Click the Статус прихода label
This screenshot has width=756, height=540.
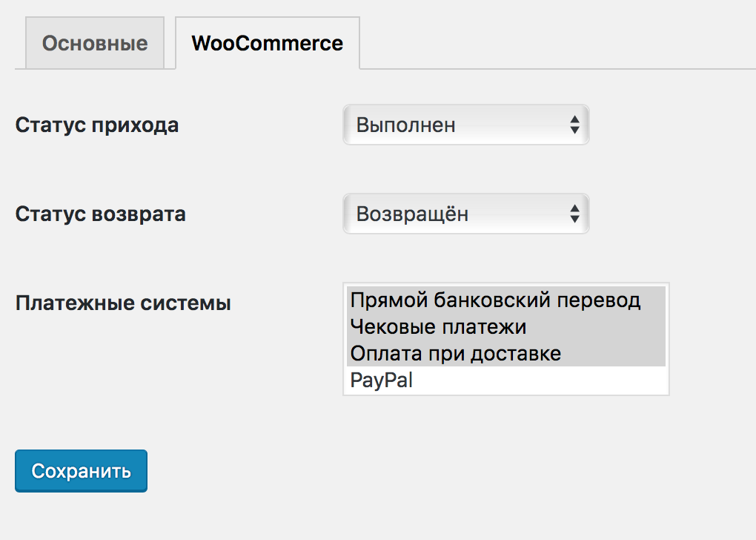tap(97, 125)
